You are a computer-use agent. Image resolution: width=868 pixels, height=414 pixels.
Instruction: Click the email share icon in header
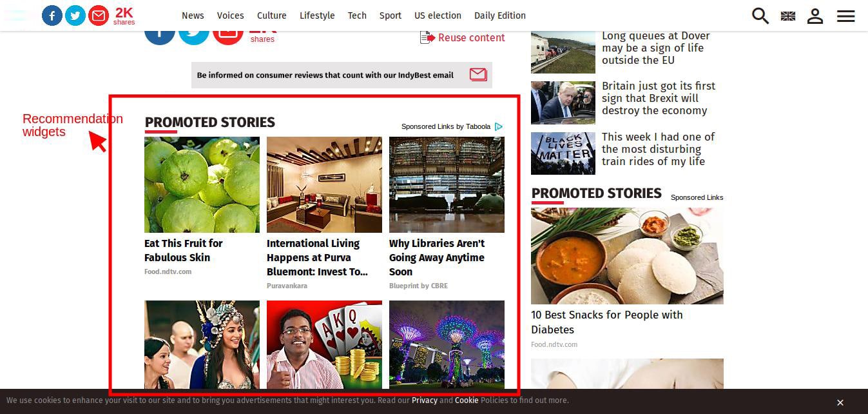point(99,15)
